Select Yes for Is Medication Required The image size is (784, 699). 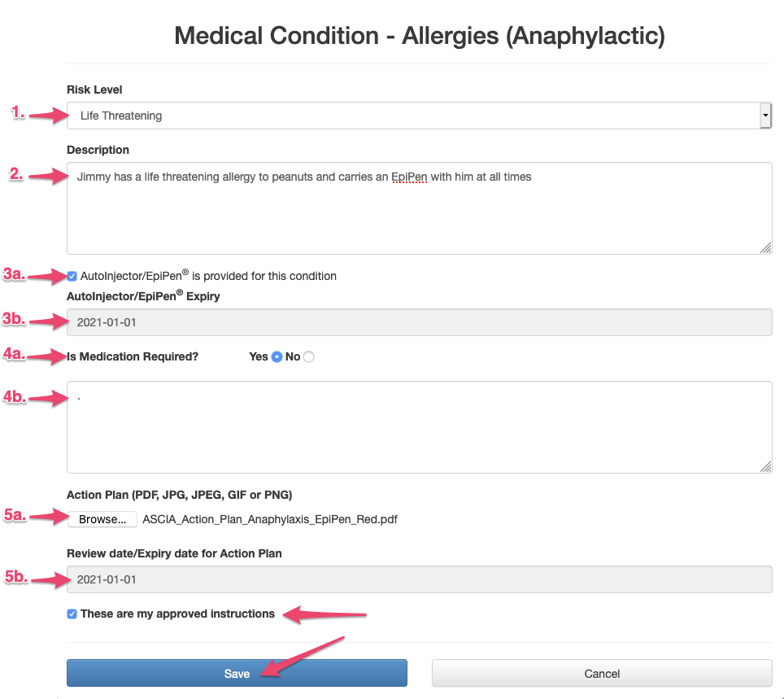[277, 356]
